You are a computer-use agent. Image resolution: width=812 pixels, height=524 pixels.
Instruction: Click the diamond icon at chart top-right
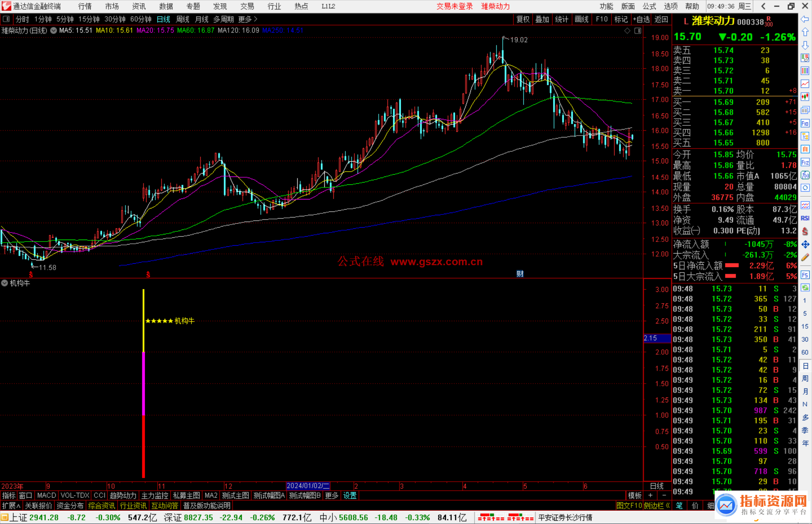[627, 31]
